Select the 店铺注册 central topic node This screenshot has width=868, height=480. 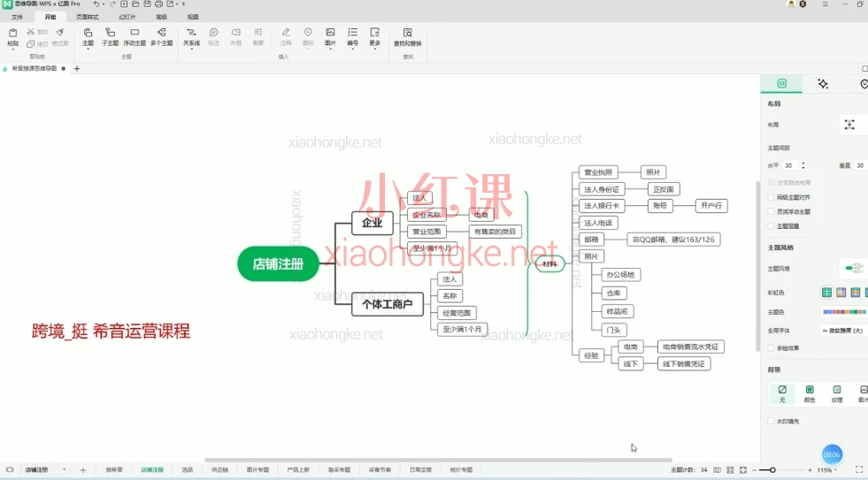[278, 263]
